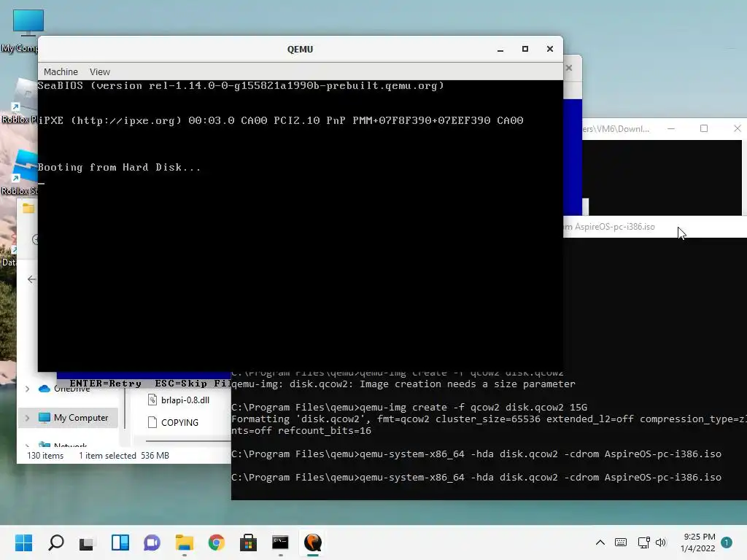
Task: Click the QEMU title bar text
Action: [x=300, y=49]
